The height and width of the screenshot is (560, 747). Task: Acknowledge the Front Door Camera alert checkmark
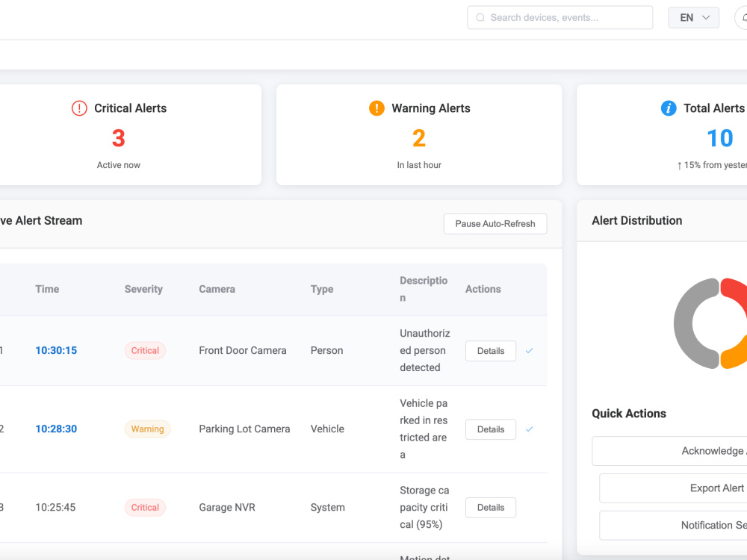coord(529,351)
